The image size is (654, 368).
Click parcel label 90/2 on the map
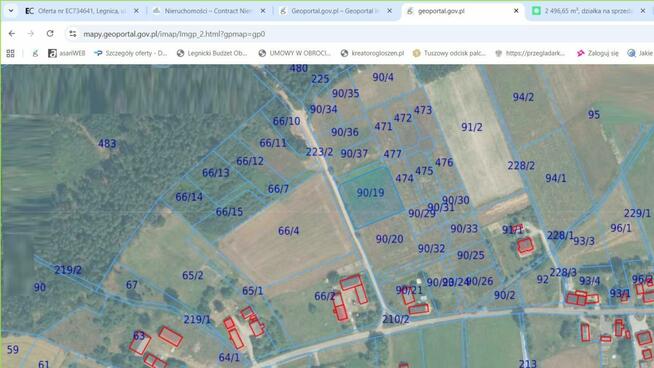[x=504, y=295]
